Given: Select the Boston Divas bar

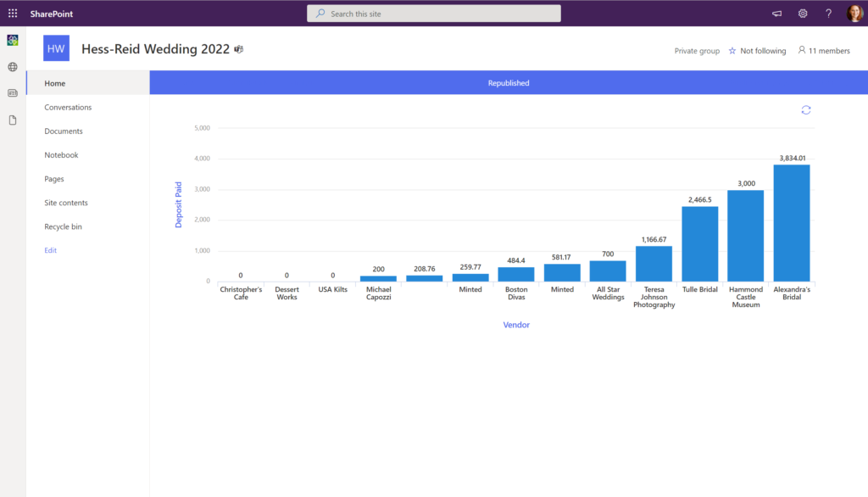Looking at the screenshot, I should [x=516, y=274].
